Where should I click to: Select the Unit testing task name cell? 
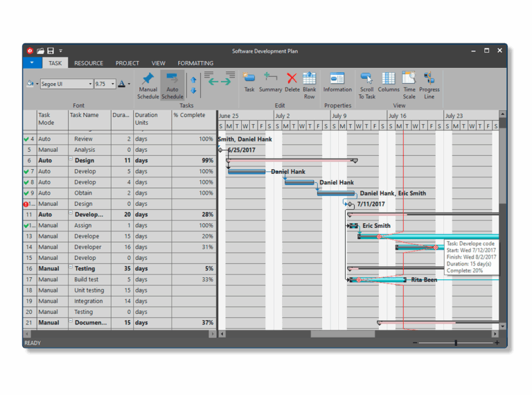coord(89,290)
